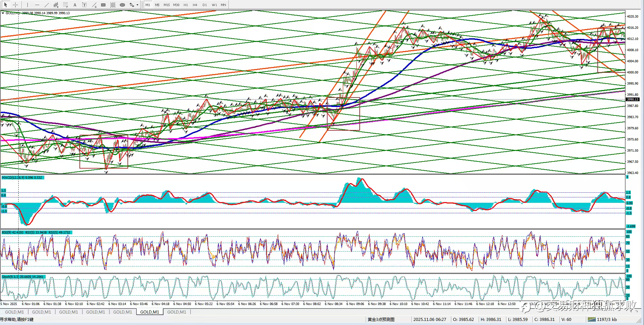Image resolution: width=644 pixels, height=325 pixels.
Task: Click the O: 3985.62 open price
Action: click(463, 319)
